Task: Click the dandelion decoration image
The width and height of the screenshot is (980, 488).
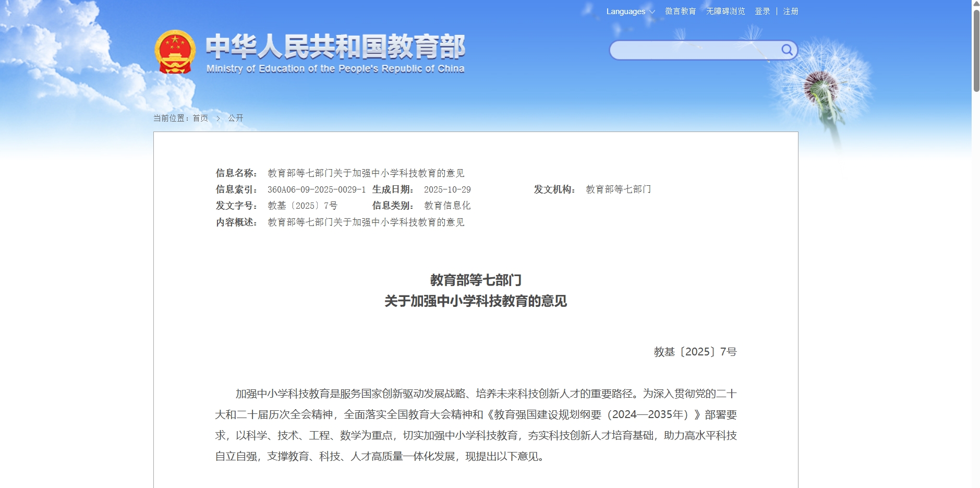Action: [x=822, y=89]
